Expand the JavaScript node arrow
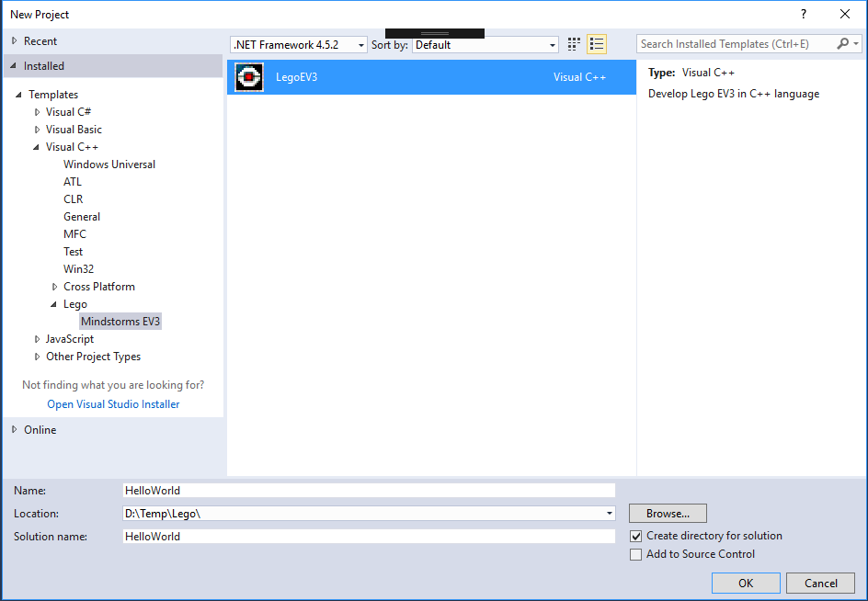Viewport: 868px width, 601px height. [37, 339]
